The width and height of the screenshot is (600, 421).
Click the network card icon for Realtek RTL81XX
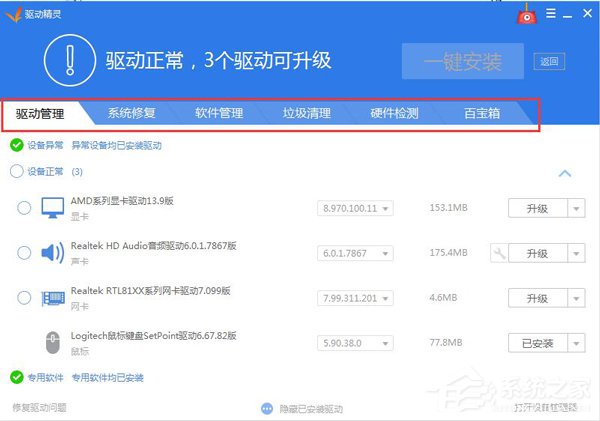(52, 298)
